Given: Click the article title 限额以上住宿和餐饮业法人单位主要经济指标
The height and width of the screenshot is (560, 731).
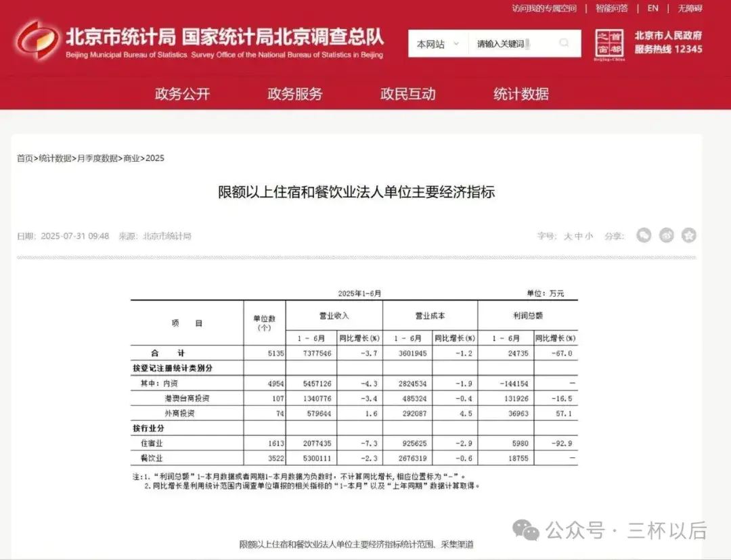Looking at the screenshot, I should click(357, 192).
